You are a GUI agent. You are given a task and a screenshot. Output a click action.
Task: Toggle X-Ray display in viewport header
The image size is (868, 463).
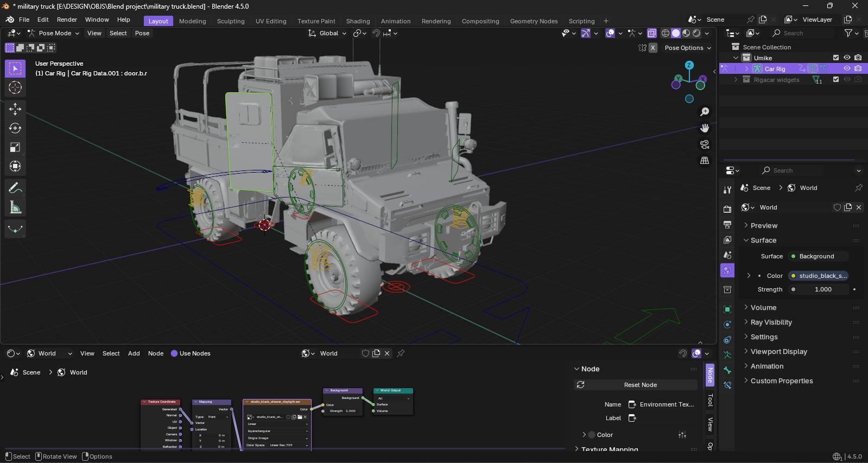652,33
